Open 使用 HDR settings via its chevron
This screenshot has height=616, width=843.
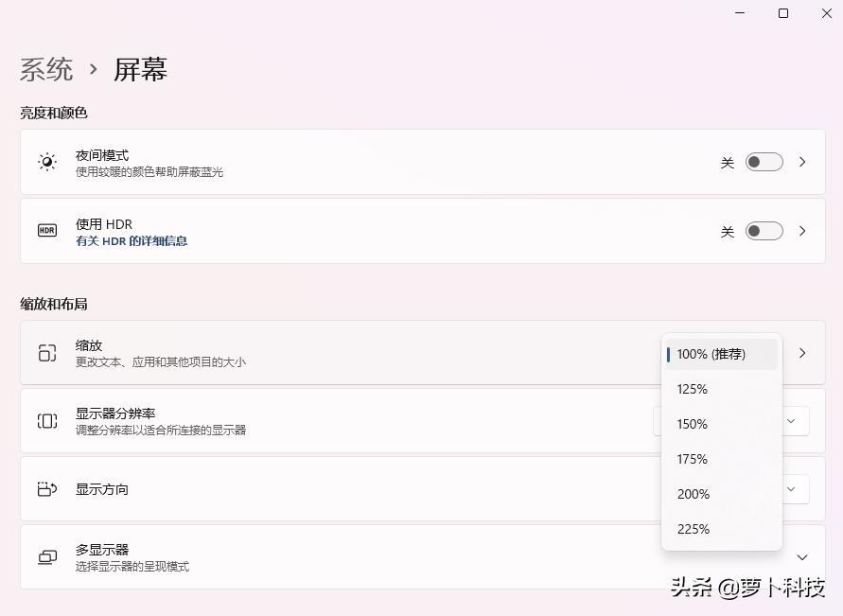[x=802, y=230]
